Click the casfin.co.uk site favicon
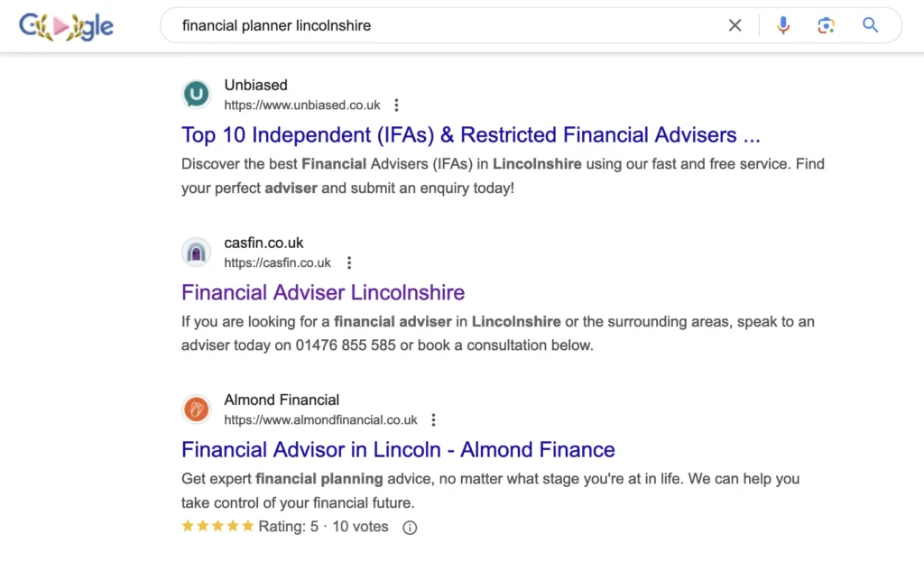Image resolution: width=924 pixels, height=561 pixels. click(x=196, y=252)
